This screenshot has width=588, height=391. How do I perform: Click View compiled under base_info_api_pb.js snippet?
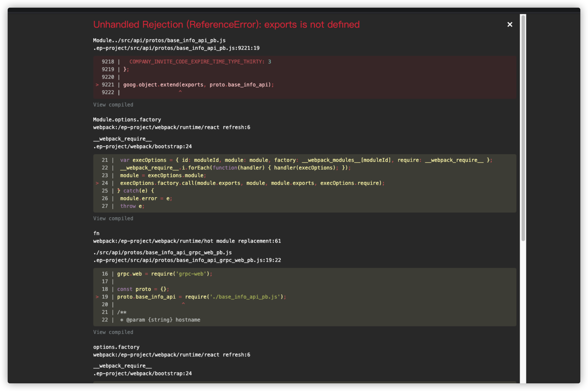click(113, 105)
